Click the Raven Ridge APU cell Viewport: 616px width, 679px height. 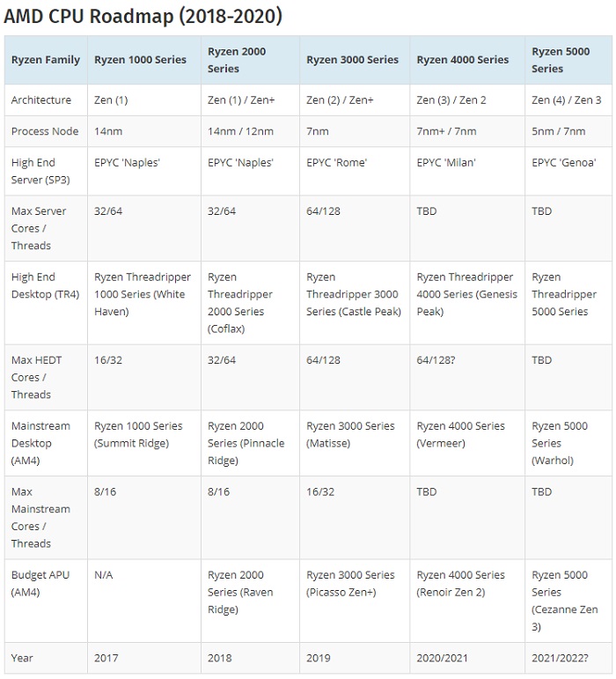pyautogui.click(x=246, y=592)
